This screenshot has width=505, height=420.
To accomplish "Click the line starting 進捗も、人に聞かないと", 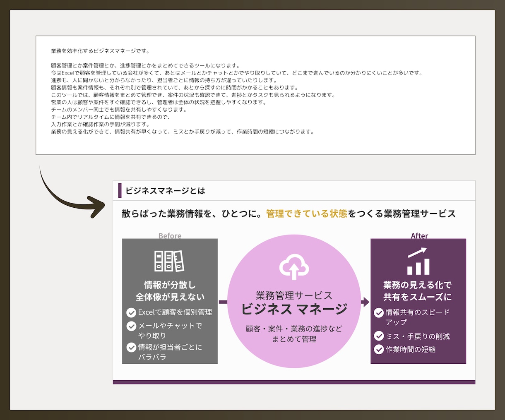I will click(x=164, y=80).
